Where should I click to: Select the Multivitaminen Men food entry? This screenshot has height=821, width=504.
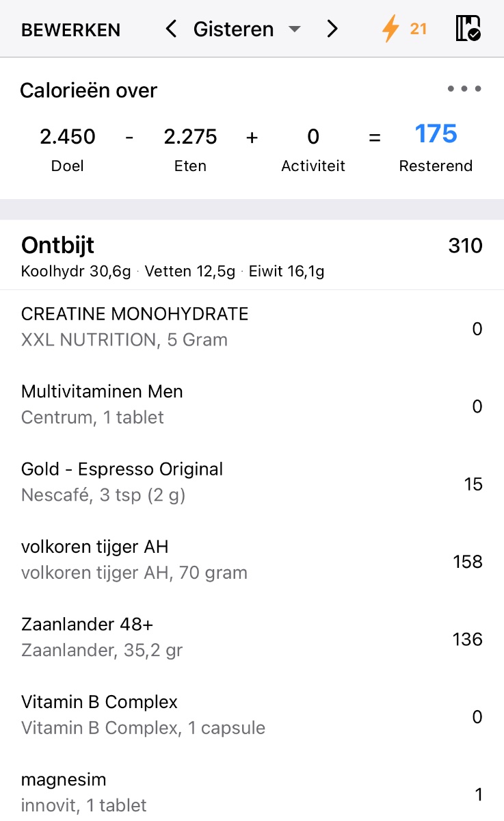pyautogui.click(x=103, y=404)
